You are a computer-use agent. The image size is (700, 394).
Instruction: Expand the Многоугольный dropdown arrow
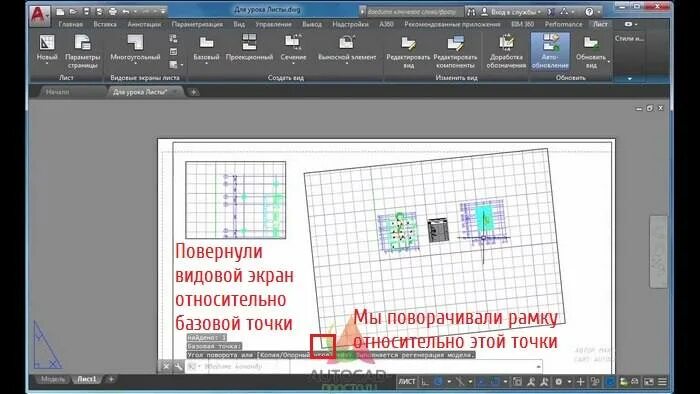tap(135, 63)
